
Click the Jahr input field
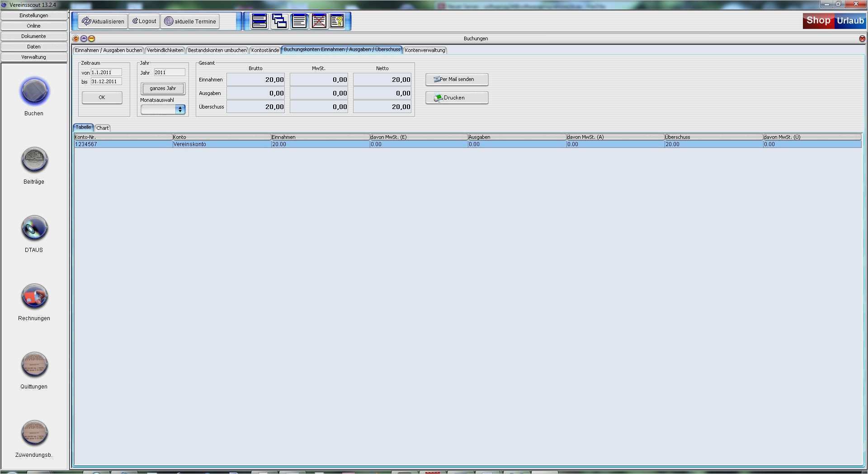pos(169,72)
